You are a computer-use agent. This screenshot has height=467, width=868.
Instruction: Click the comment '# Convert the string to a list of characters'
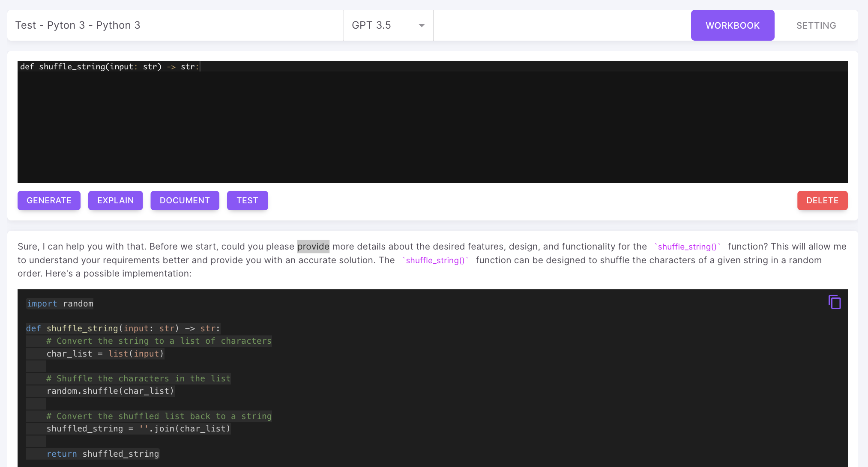pos(159,341)
